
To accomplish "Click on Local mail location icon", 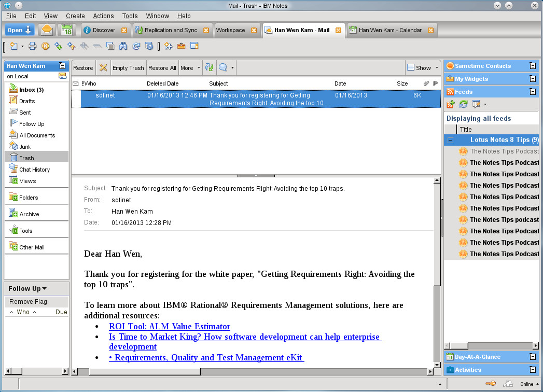I will tap(62, 76).
